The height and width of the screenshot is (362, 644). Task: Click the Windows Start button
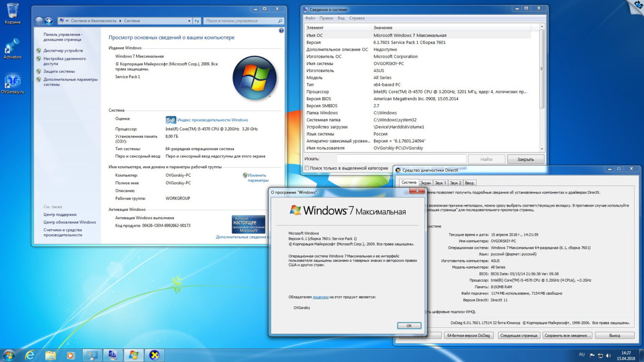tap(8, 355)
